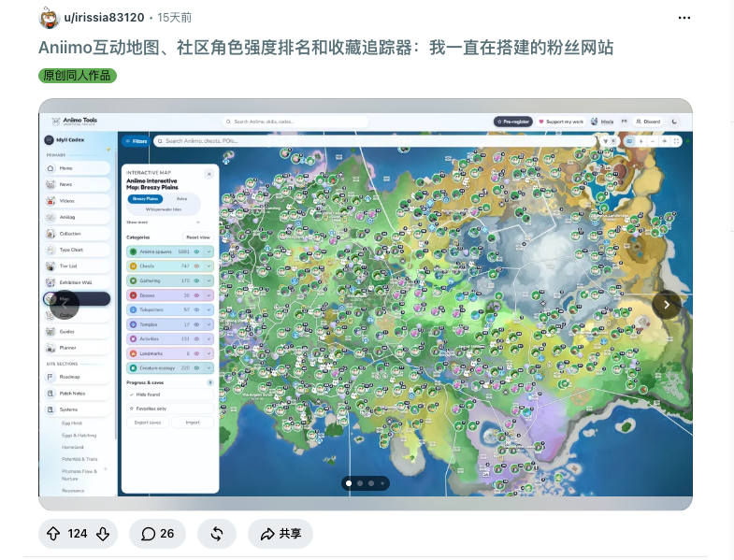Close the Interactive Map panel
The width and height of the screenshot is (734, 560).
(x=209, y=174)
